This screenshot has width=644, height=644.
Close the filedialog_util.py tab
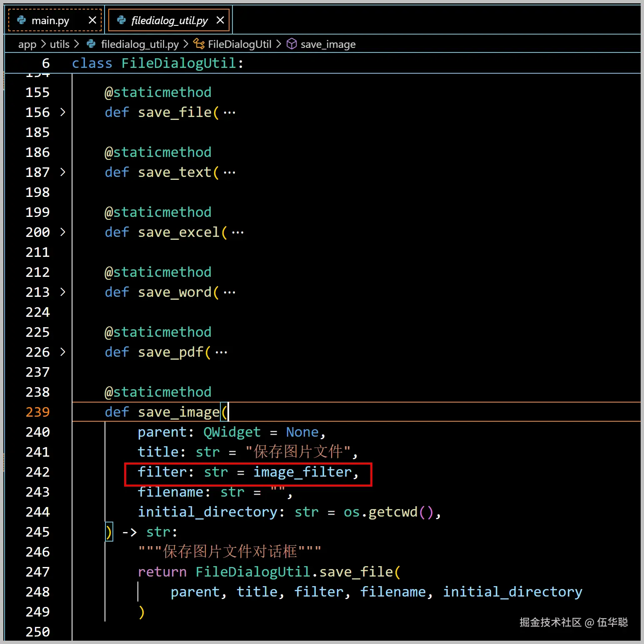click(x=220, y=20)
